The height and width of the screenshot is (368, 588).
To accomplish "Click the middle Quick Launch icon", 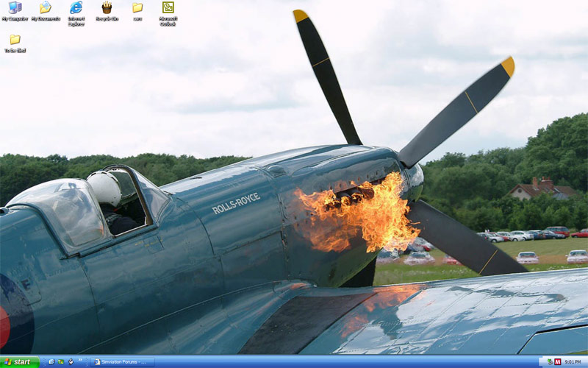I will 61,362.
